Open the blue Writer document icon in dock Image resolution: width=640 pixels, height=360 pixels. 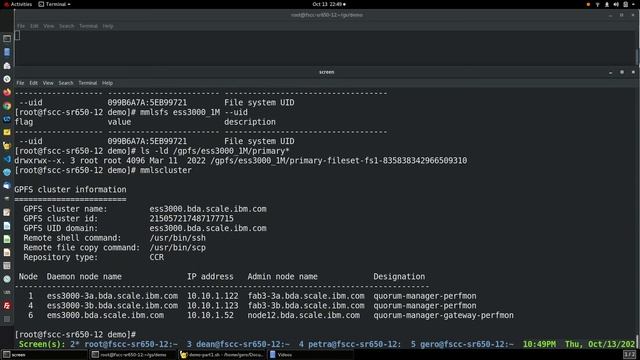(x=7, y=226)
